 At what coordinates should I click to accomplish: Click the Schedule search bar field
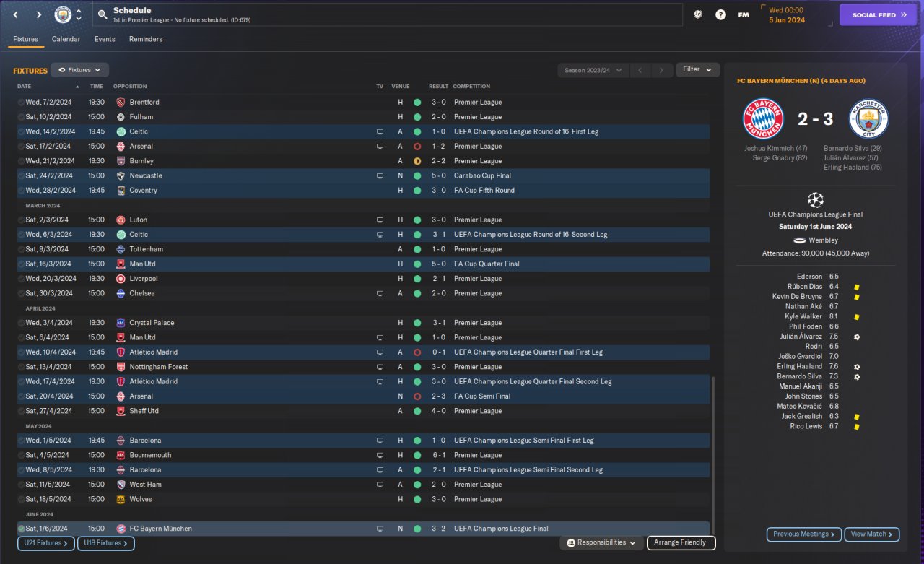click(388, 14)
